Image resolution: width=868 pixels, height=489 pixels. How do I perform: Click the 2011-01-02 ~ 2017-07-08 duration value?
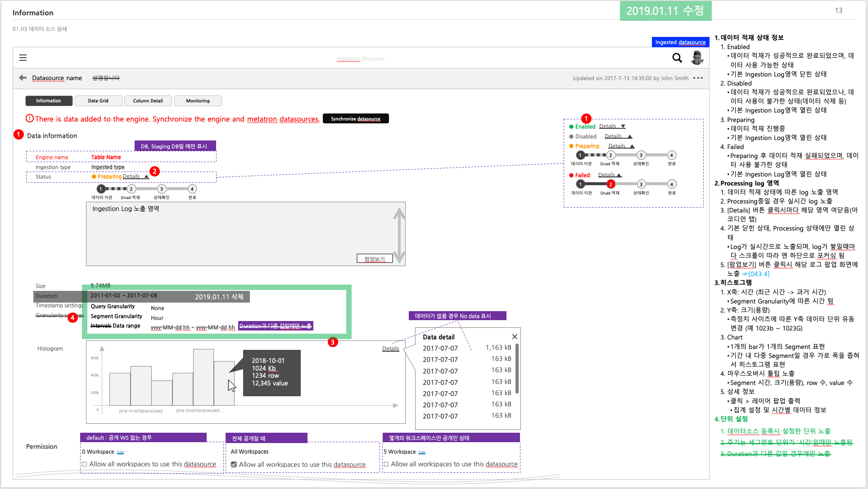[x=124, y=295]
